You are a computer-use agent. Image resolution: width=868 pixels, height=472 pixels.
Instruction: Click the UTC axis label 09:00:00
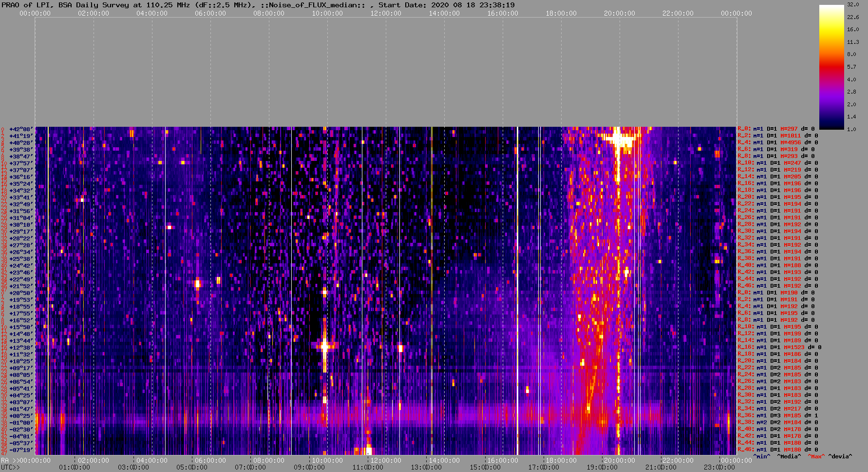point(309,468)
